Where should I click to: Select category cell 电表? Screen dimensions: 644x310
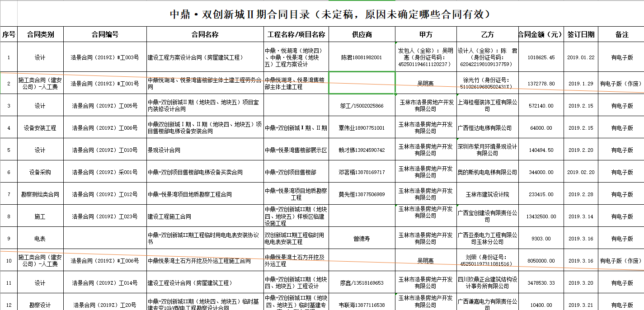tap(41, 239)
